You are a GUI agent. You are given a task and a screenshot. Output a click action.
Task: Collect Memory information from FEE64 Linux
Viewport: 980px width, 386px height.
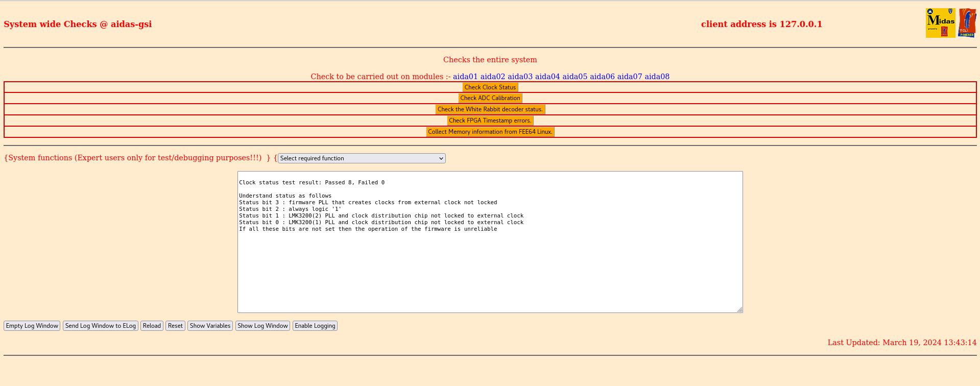click(x=490, y=132)
